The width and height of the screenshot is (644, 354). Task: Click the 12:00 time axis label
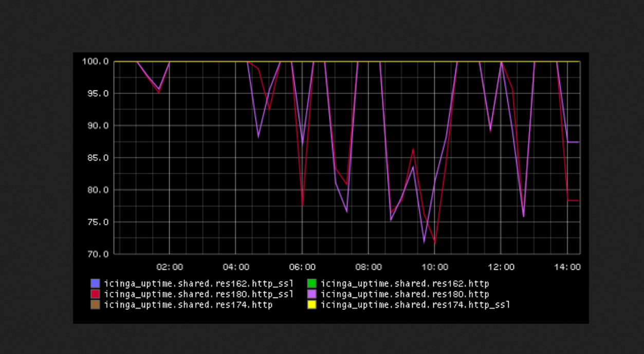coord(501,267)
